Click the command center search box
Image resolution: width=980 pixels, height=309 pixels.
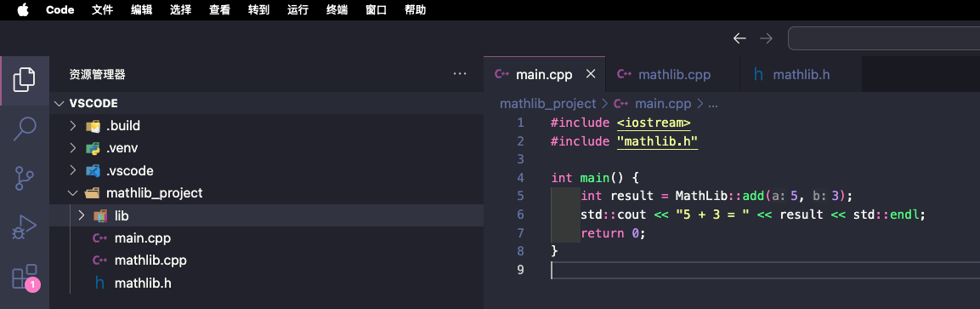884,39
